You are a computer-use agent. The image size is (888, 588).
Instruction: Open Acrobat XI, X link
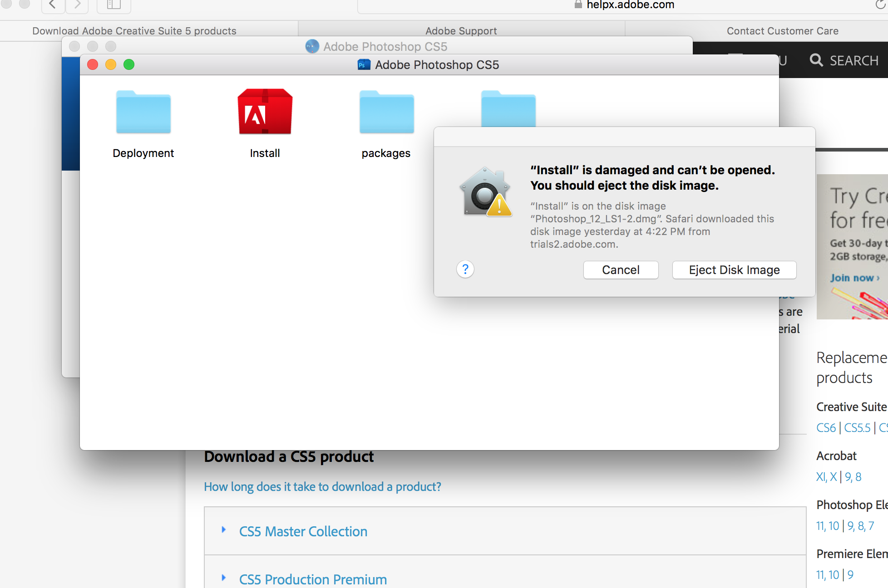pos(826,477)
